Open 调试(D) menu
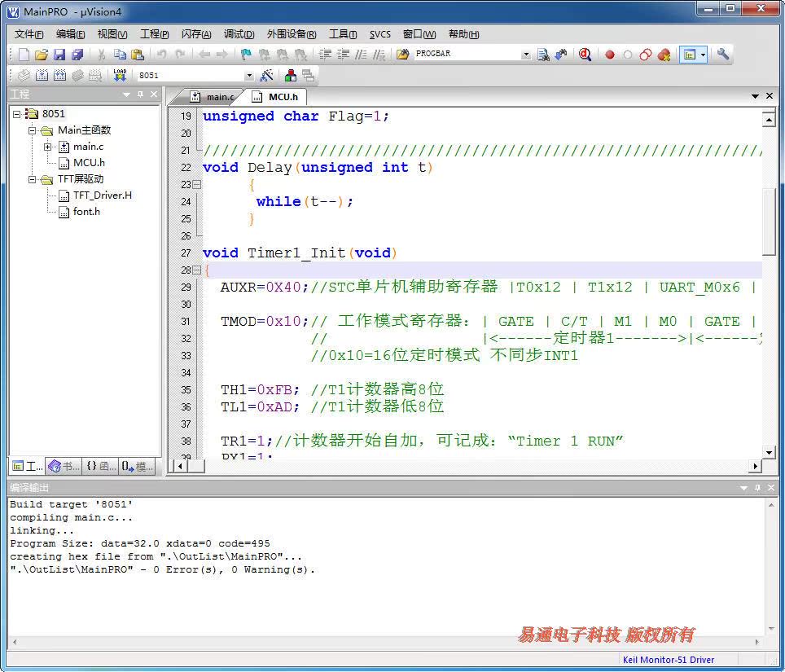 click(239, 34)
